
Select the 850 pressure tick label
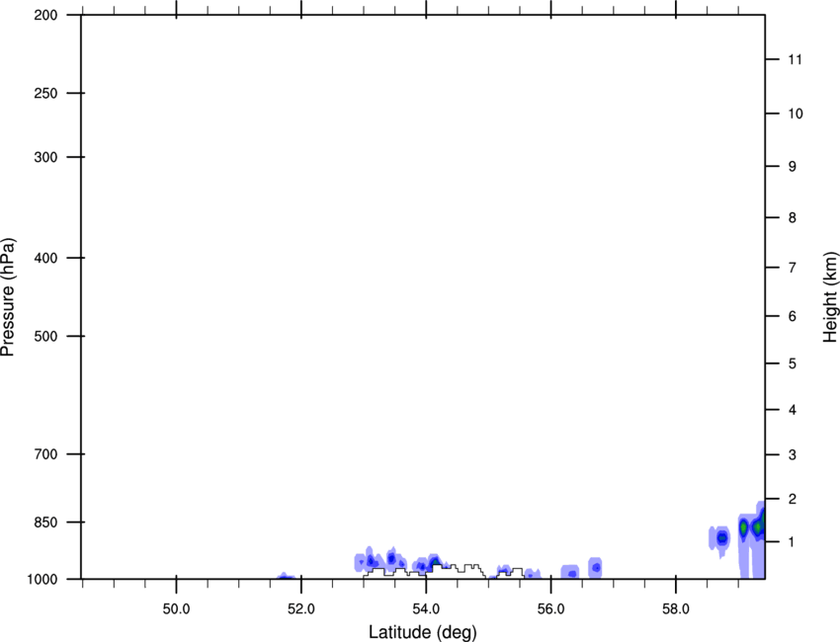(x=45, y=522)
